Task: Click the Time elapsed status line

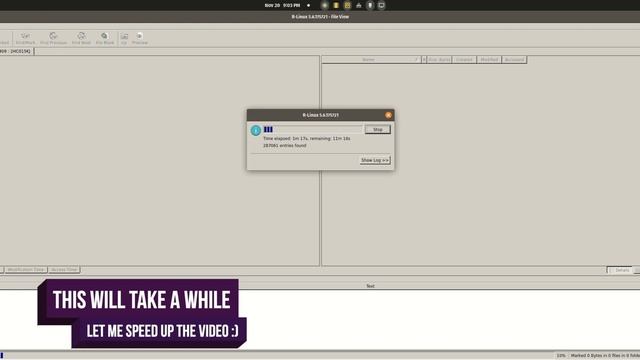Action: (307, 138)
